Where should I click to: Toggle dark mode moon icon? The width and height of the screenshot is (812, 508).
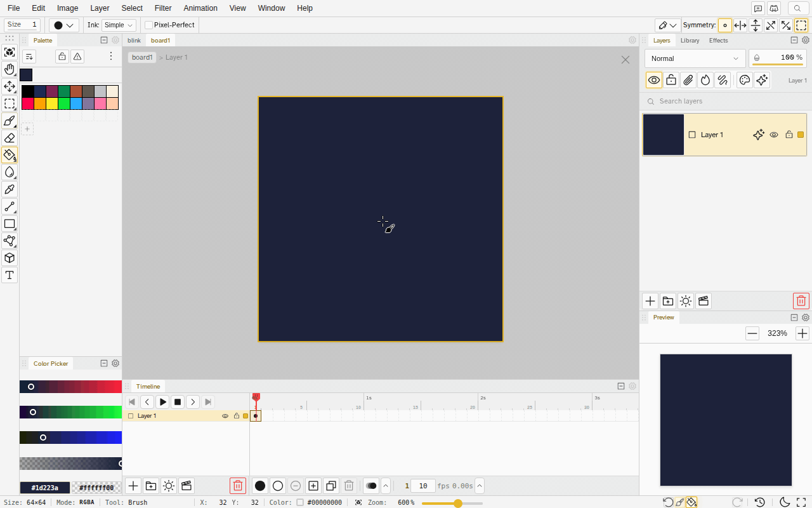[x=785, y=502]
